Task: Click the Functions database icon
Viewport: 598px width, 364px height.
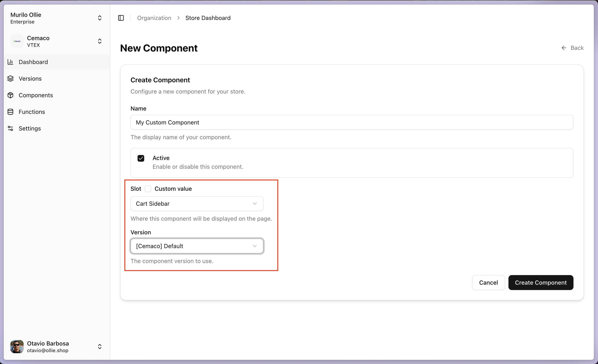Action: click(10, 112)
